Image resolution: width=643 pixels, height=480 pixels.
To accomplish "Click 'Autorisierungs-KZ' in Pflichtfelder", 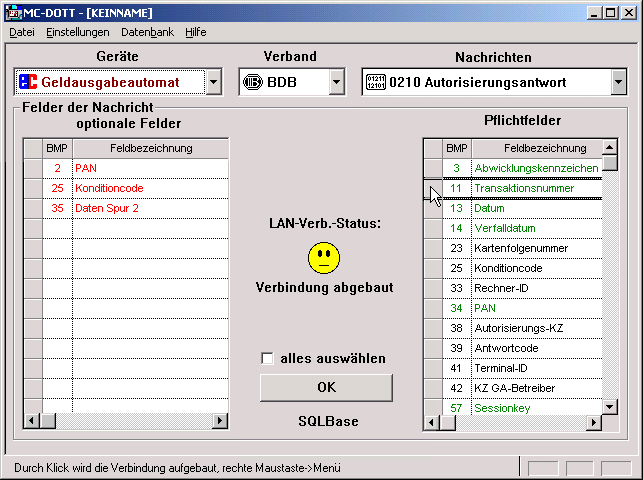I will point(519,329).
